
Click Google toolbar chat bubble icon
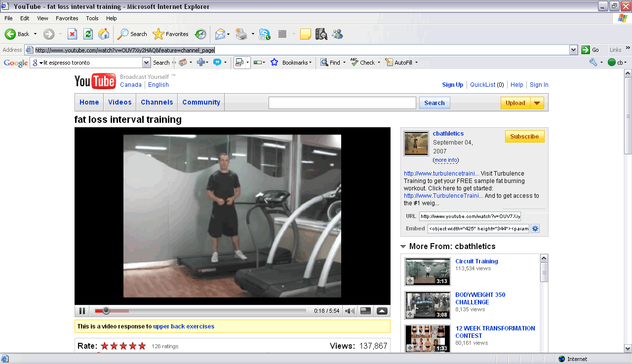click(216, 63)
